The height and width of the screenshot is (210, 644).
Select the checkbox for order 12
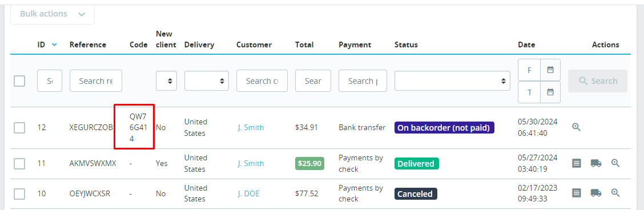(19, 128)
